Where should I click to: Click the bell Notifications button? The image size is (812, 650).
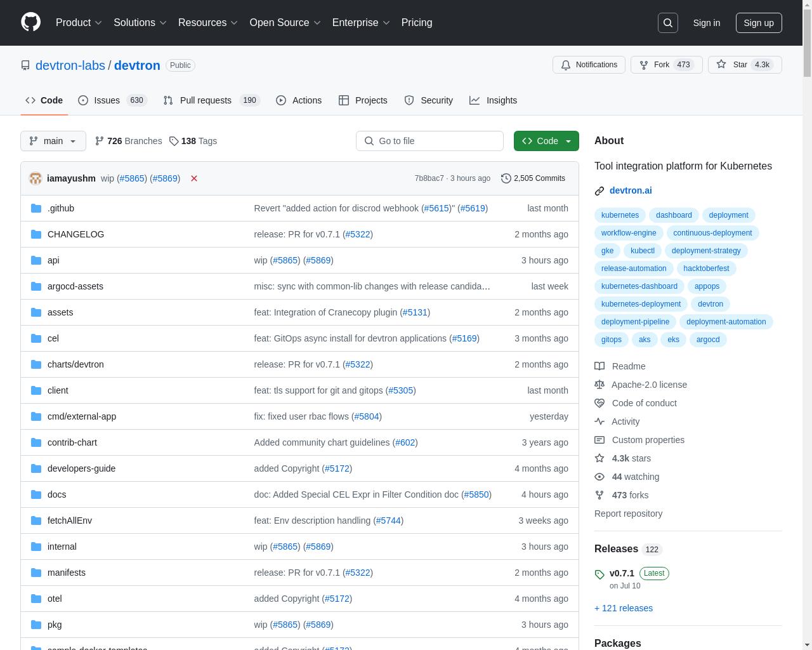(589, 65)
